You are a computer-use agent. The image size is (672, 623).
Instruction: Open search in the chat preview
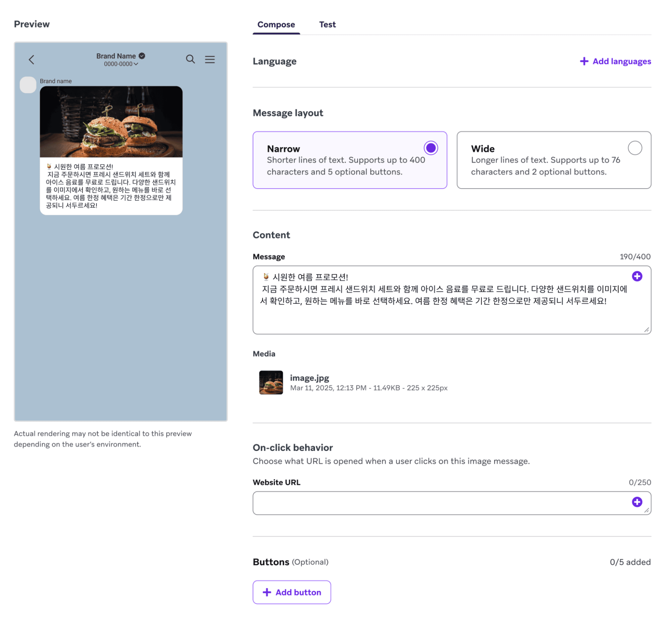191,59
